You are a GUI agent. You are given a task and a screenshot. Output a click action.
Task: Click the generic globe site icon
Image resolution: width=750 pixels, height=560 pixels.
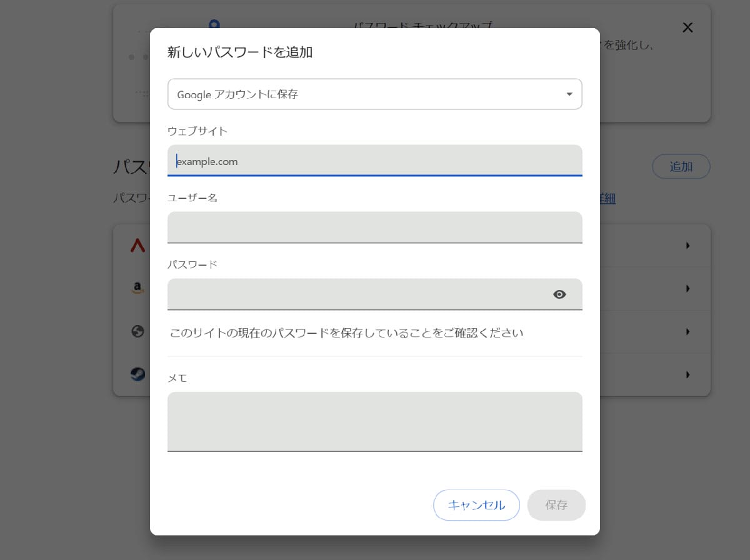pyautogui.click(x=137, y=331)
